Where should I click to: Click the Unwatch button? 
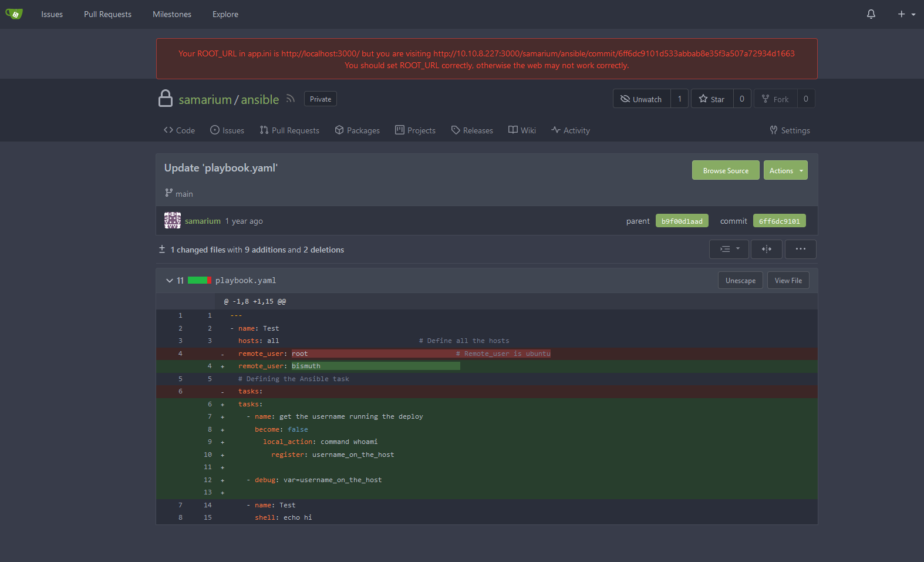click(x=642, y=99)
